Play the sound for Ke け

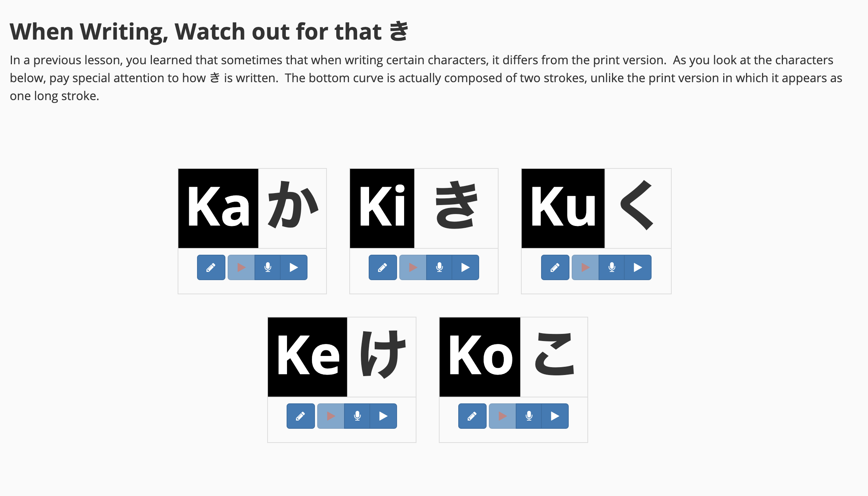[383, 416]
